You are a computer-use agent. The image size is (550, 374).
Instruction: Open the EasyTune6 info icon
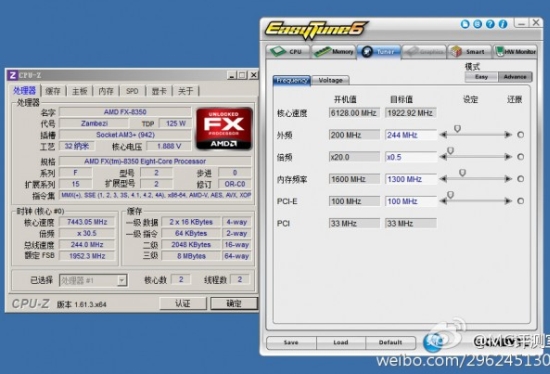pyautogui.click(x=503, y=24)
